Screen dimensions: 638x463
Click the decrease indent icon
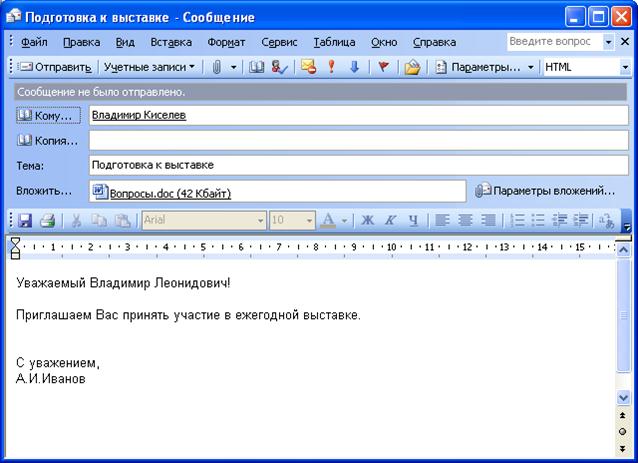click(560, 221)
